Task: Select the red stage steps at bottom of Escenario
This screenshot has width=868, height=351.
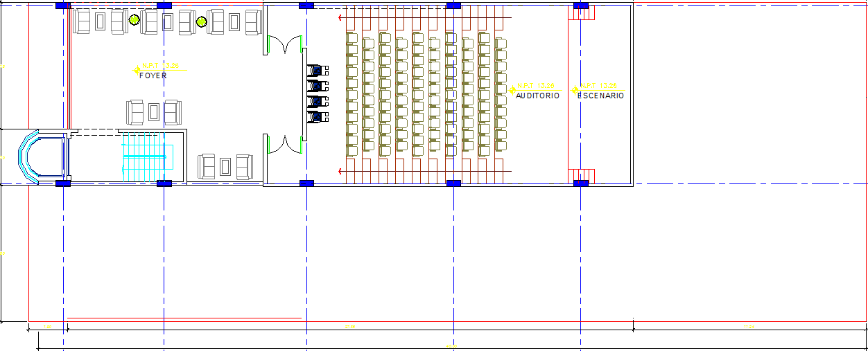Action: coord(581,176)
